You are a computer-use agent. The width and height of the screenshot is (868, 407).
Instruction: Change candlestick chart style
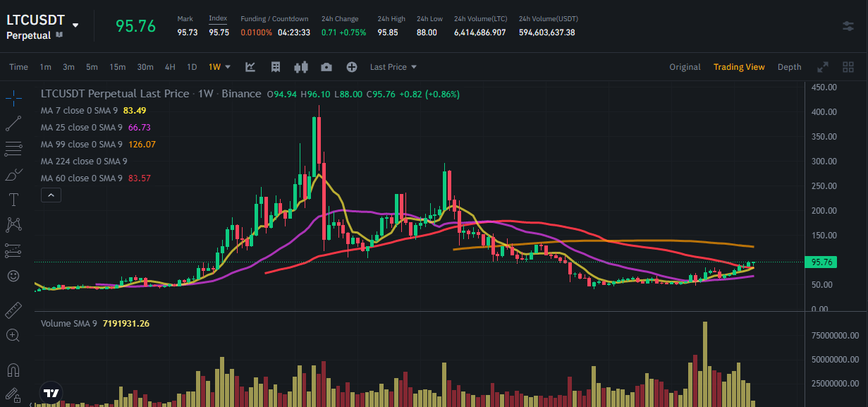(x=301, y=67)
